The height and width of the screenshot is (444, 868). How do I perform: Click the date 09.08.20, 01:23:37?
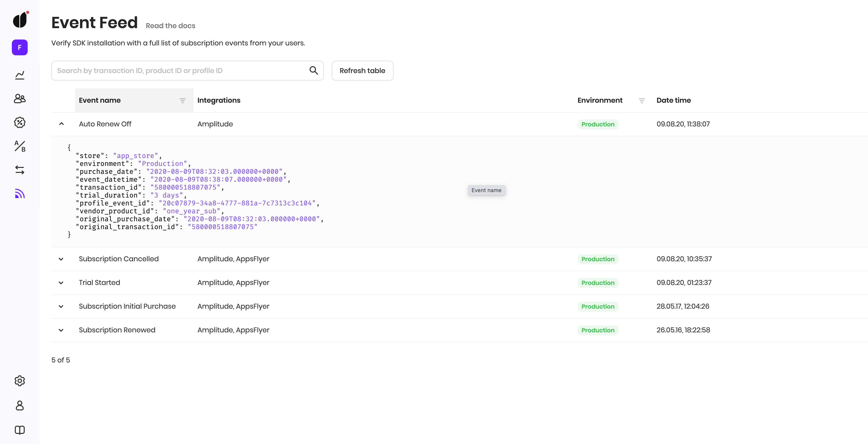coord(684,283)
